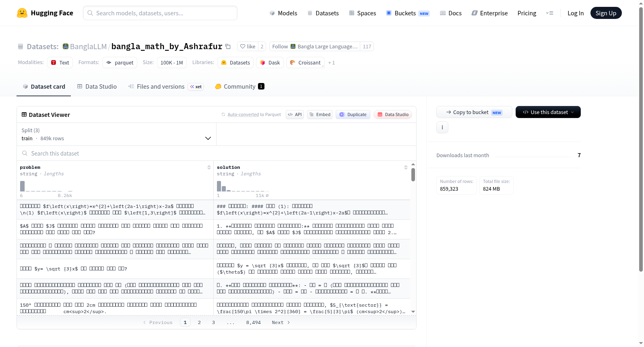Image resolution: width=644 pixels, height=347 pixels.
Task: Duplicate the dataset viewer
Action: click(353, 114)
